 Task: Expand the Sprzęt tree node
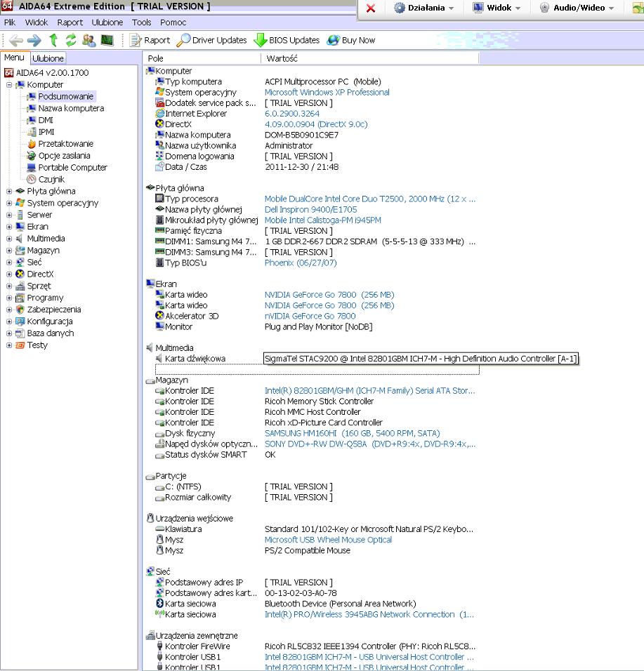[x=9, y=286]
